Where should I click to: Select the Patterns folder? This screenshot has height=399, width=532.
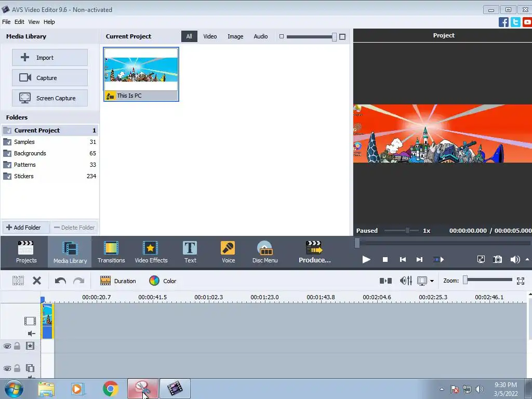50,165
